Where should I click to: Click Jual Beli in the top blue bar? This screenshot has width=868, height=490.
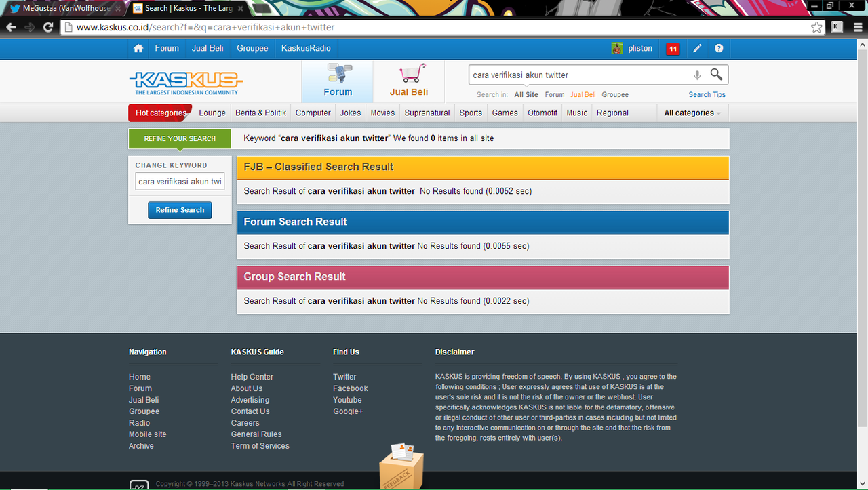pos(208,48)
